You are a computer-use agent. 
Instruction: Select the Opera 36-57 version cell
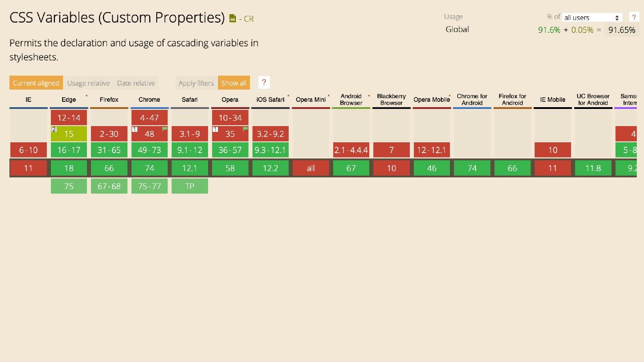point(230,150)
